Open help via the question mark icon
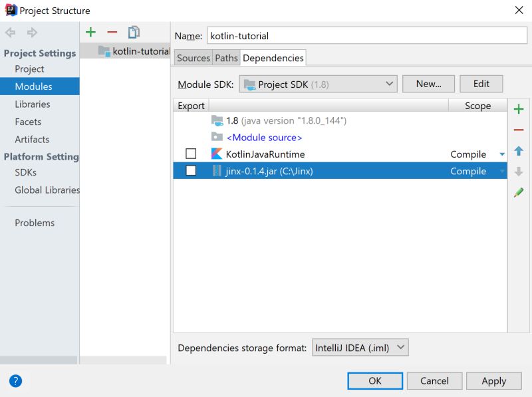Viewport: 532px width, 397px height. click(15, 380)
